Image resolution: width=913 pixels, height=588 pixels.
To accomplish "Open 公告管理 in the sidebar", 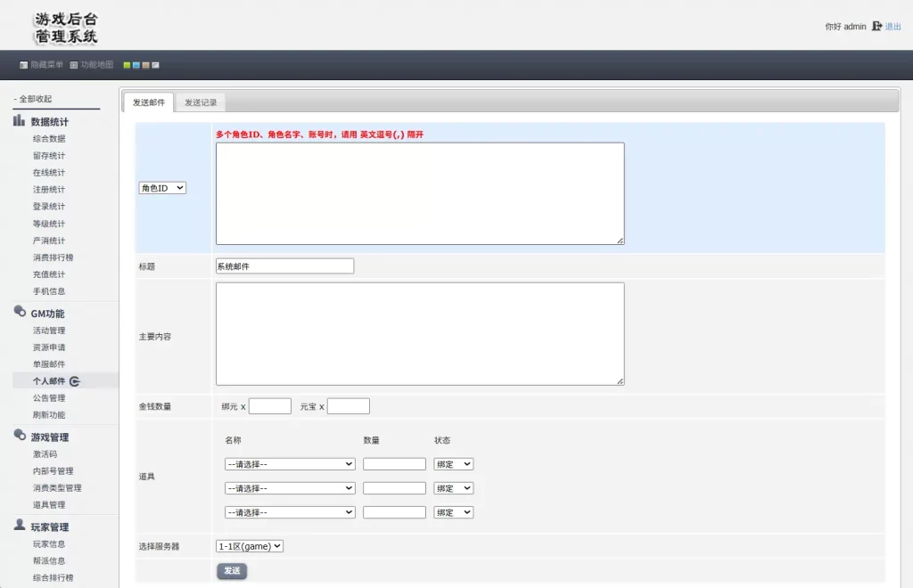I will [49, 398].
